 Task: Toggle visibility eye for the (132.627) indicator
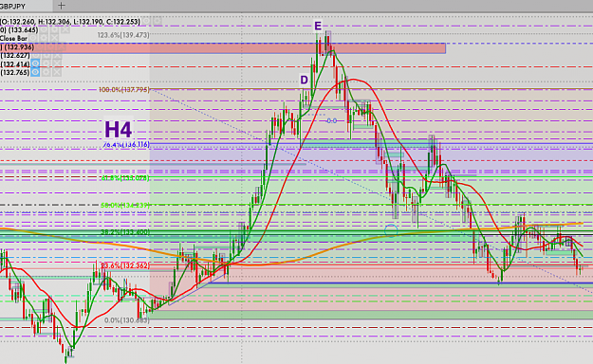(35, 55)
